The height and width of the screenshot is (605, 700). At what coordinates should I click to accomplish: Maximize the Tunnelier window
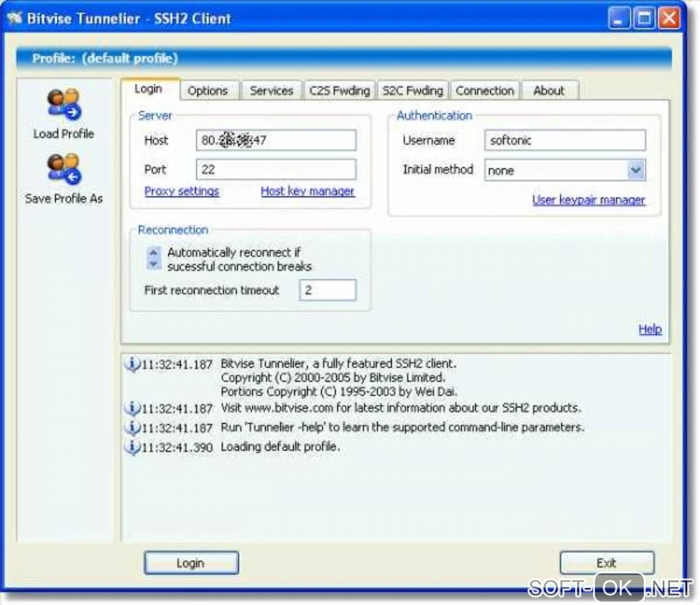click(644, 19)
